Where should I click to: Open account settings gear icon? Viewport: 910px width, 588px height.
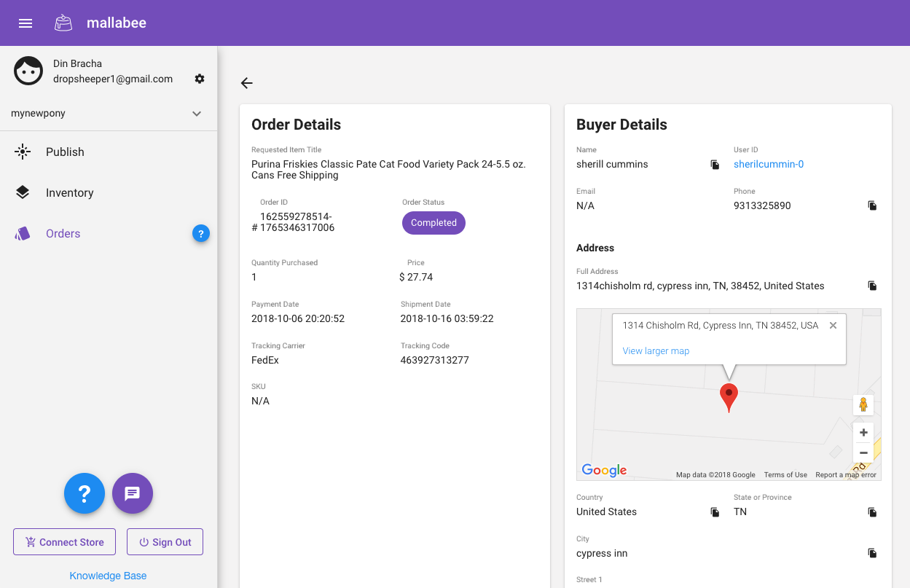(200, 79)
